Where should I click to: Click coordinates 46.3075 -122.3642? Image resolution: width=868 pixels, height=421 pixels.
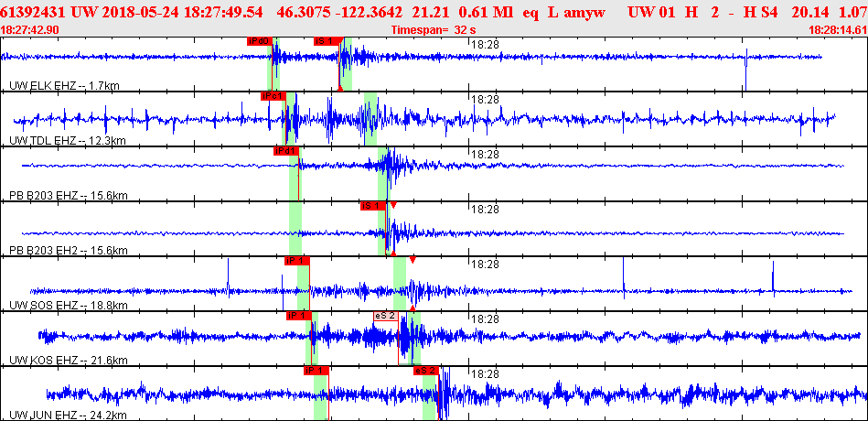pyautogui.click(x=339, y=12)
